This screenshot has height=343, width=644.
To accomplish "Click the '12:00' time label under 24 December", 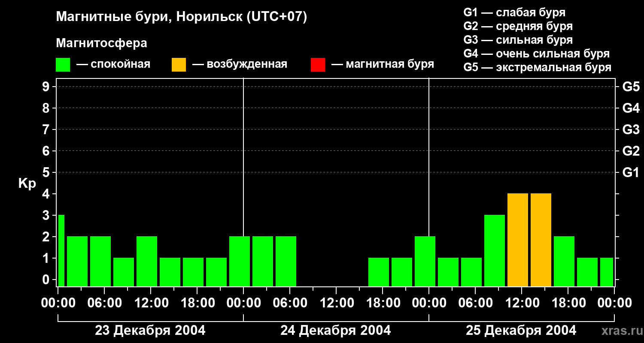I will (336, 303).
